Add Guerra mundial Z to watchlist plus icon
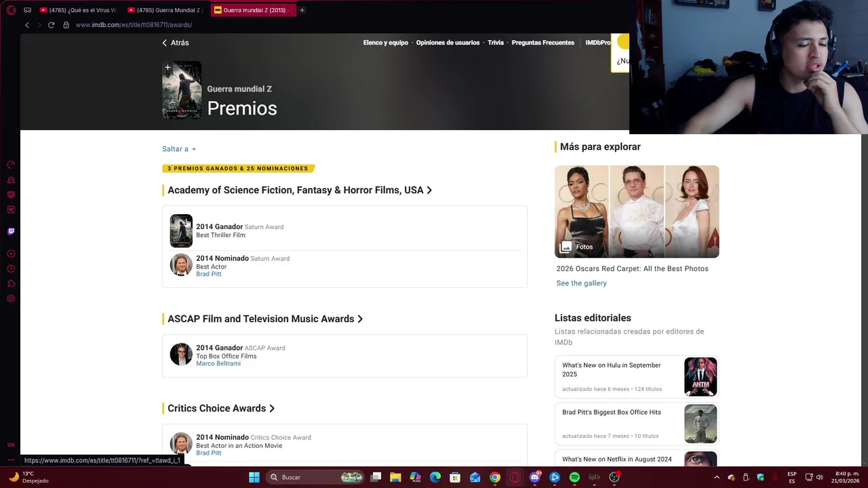Screen dimensions: 868x488 (x=167, y=67)
